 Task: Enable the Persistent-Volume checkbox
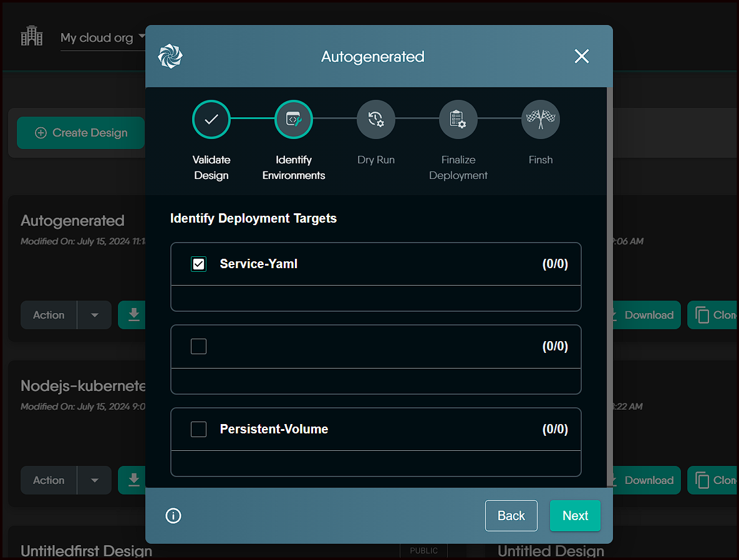pyautogui.click(x=198, y=429)
